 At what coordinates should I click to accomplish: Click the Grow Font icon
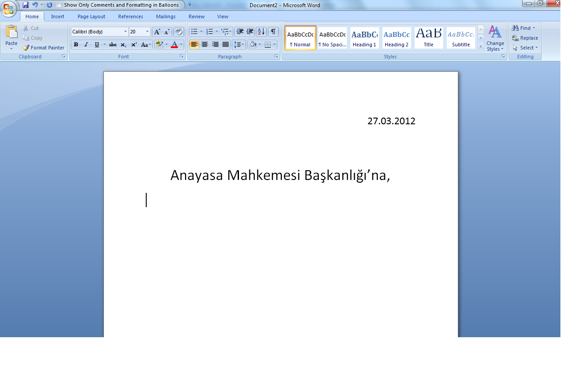tap(157, 32)
